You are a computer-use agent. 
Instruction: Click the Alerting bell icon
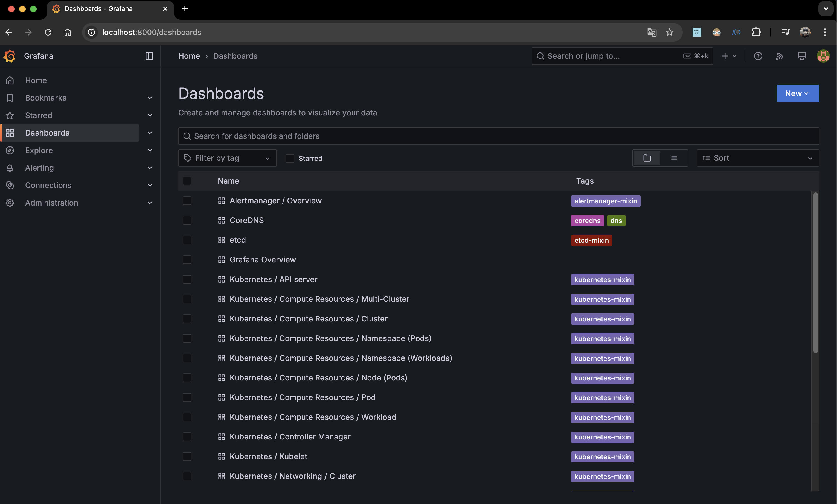click(10, 168)
